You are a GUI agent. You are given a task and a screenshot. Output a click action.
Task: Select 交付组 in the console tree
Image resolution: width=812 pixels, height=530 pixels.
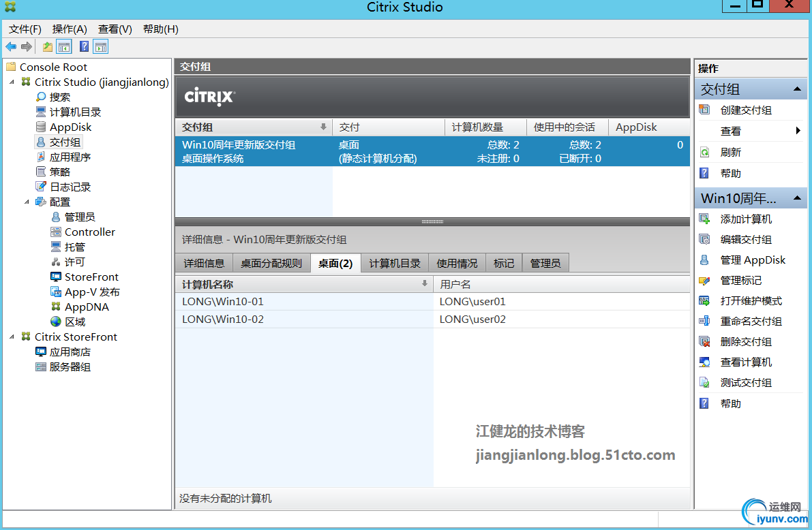click(65, 142)
